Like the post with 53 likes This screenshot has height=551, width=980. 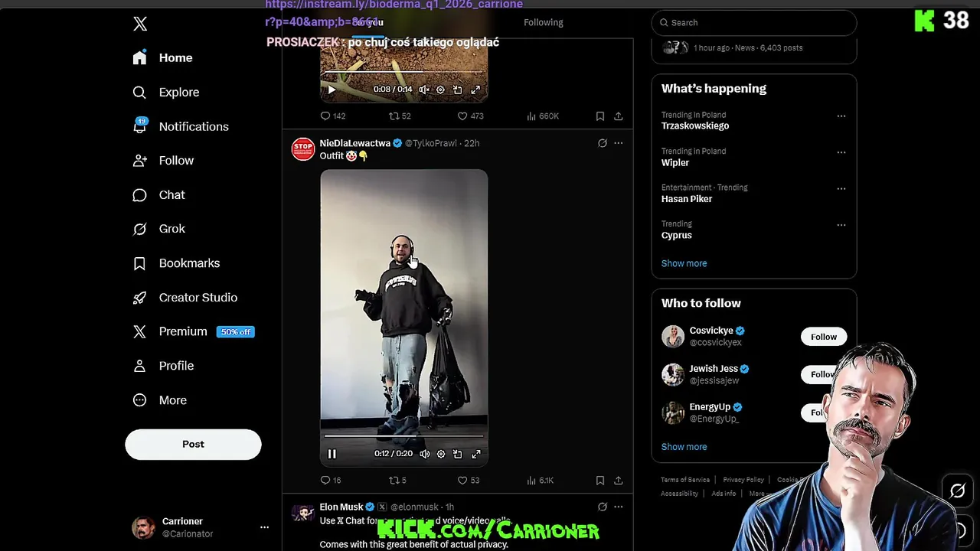(x=469, y=481)
